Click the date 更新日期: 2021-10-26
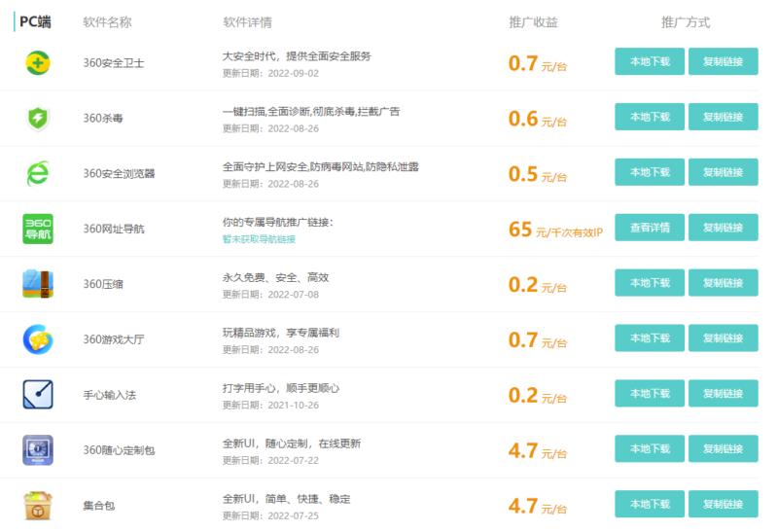Image resolution: width=778 pixels, height=532 pixels. [270, 406]
